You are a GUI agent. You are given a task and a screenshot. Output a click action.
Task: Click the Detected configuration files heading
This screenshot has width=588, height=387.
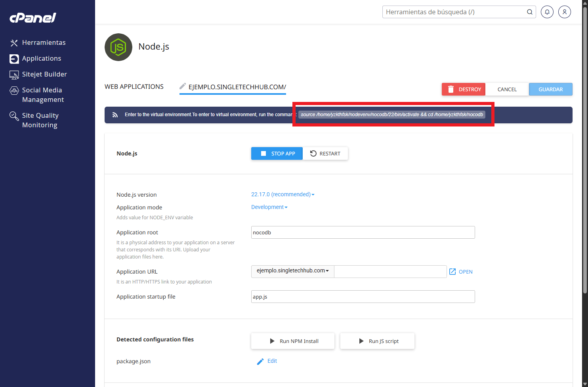(x=155, y=339)
